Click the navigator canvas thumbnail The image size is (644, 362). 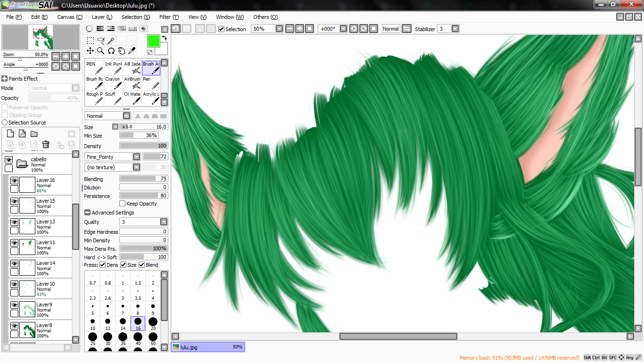click(41, 38)
